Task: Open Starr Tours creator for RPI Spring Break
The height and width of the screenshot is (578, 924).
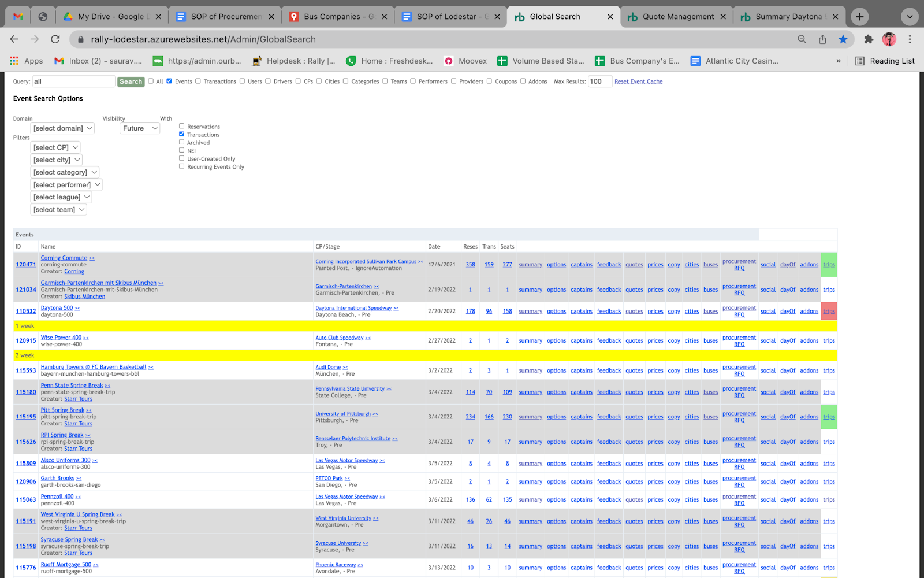Action: [78, 449]
